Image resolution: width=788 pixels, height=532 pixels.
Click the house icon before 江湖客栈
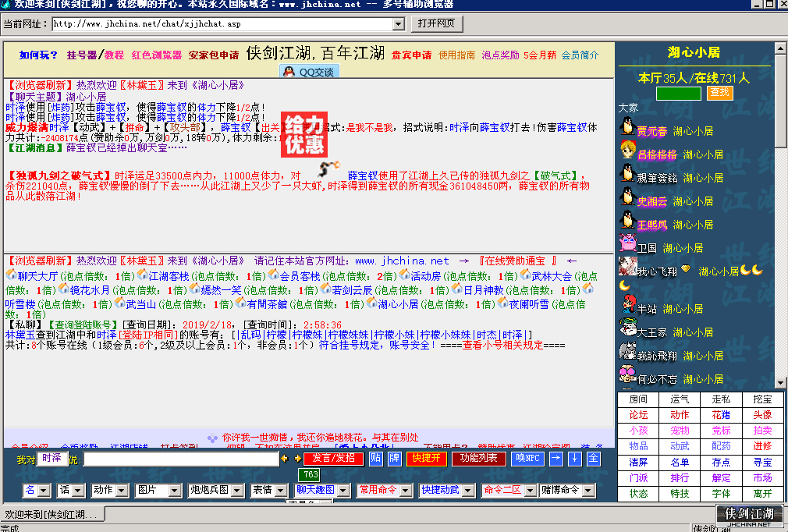point(142,275)
